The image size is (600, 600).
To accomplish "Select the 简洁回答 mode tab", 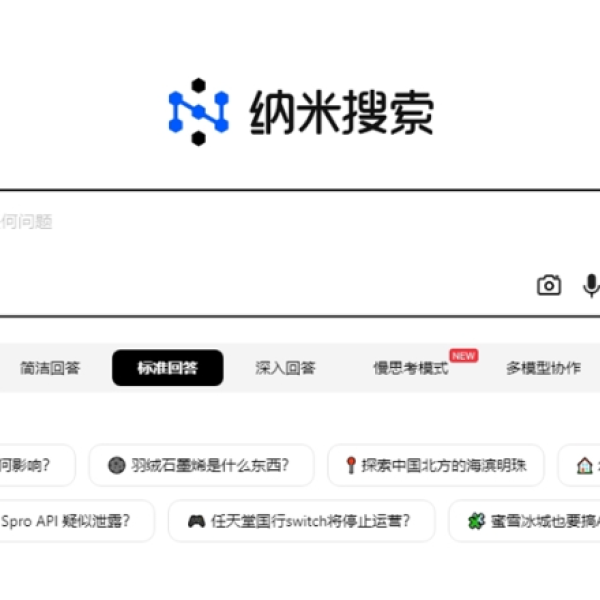I will pos(50,368).
